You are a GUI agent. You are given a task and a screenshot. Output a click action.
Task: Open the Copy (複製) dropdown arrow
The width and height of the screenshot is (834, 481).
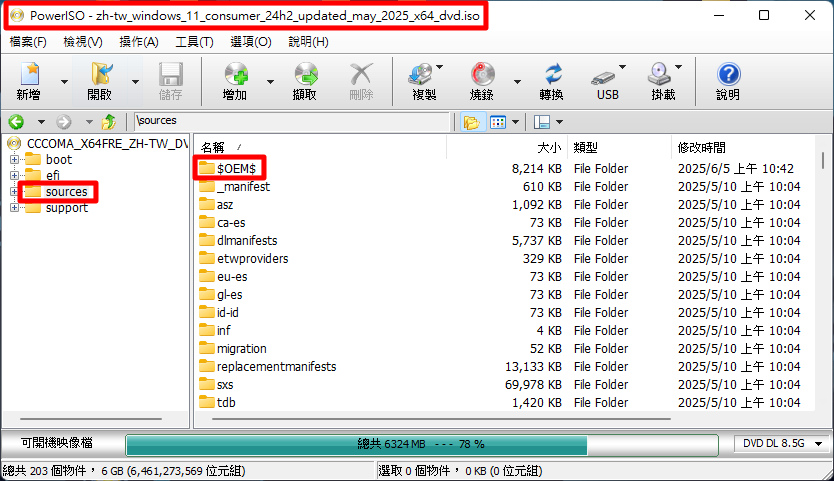440,67
